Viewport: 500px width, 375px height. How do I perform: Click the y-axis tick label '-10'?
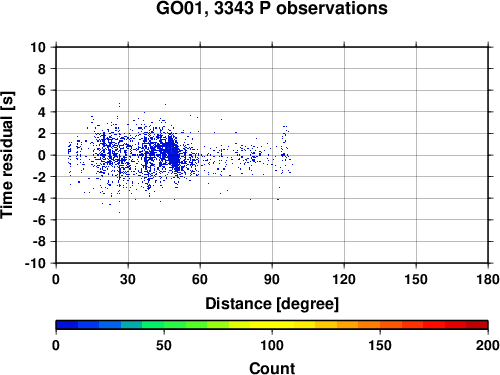click(x=35, y=263)
